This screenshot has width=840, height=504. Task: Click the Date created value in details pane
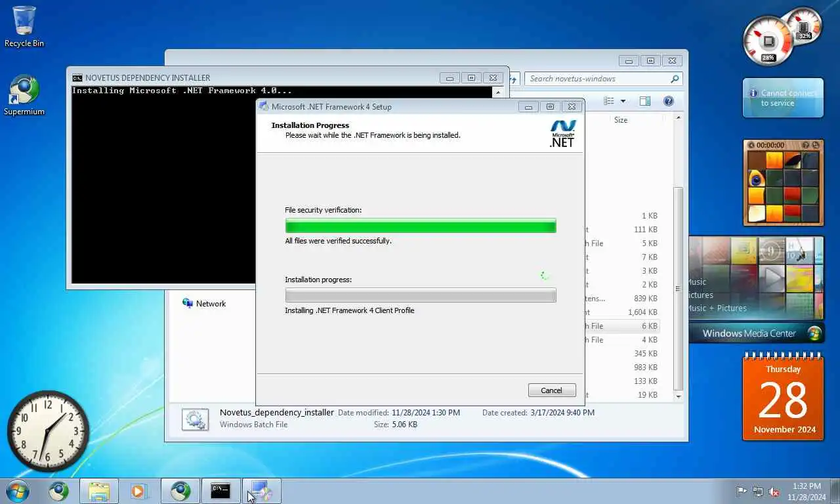pyautogui.click(x=562, y=413)
